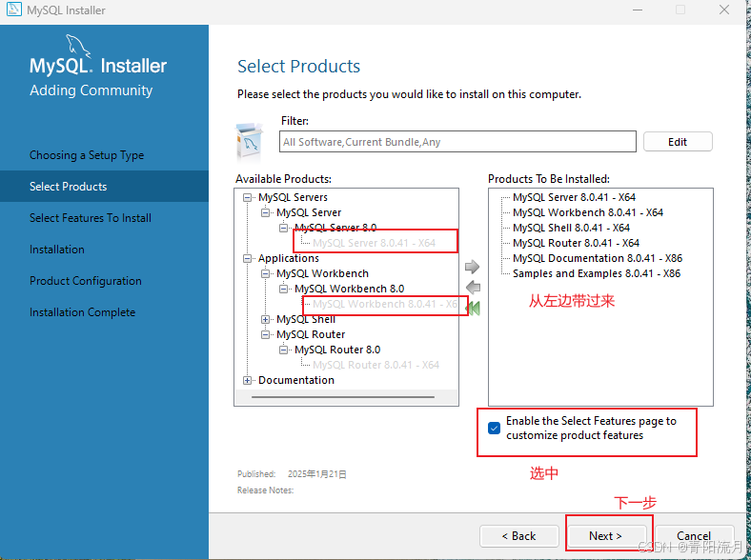This screenshot has height=560, width=751.
Task: Collapse the MySQL Server subnode
Action: (x=265, y=212)
